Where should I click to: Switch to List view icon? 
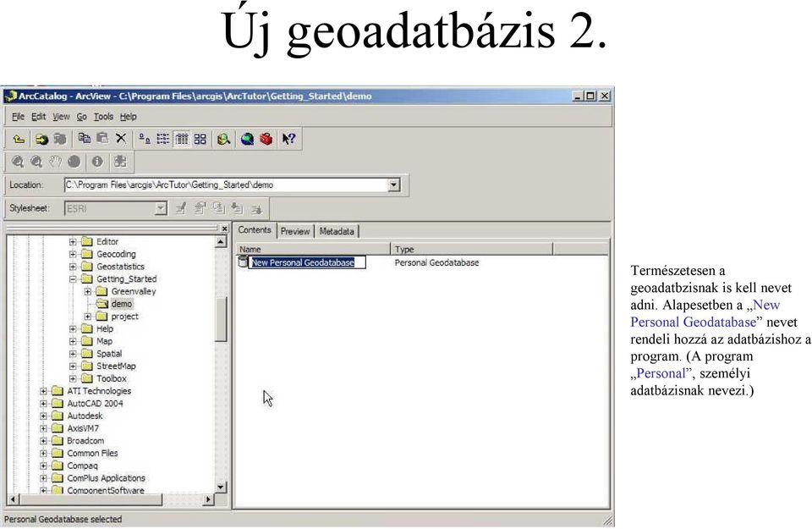click(163, 139)
